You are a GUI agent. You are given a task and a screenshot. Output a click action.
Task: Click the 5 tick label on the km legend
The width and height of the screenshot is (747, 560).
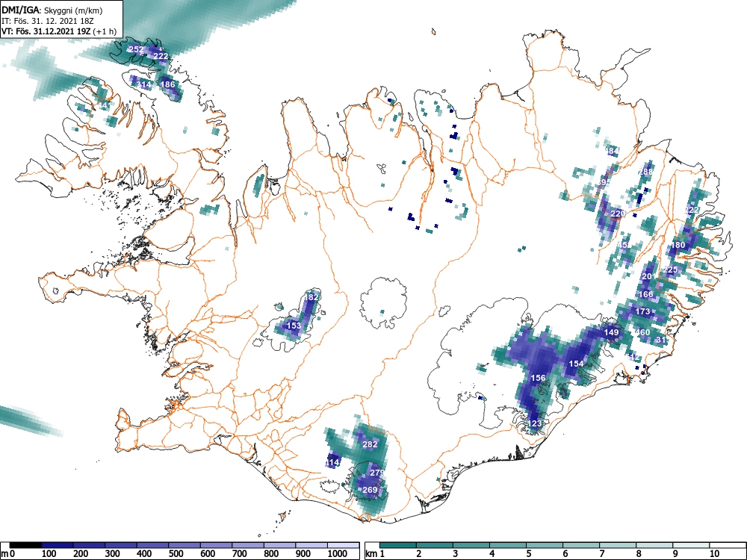pos(529,554)
